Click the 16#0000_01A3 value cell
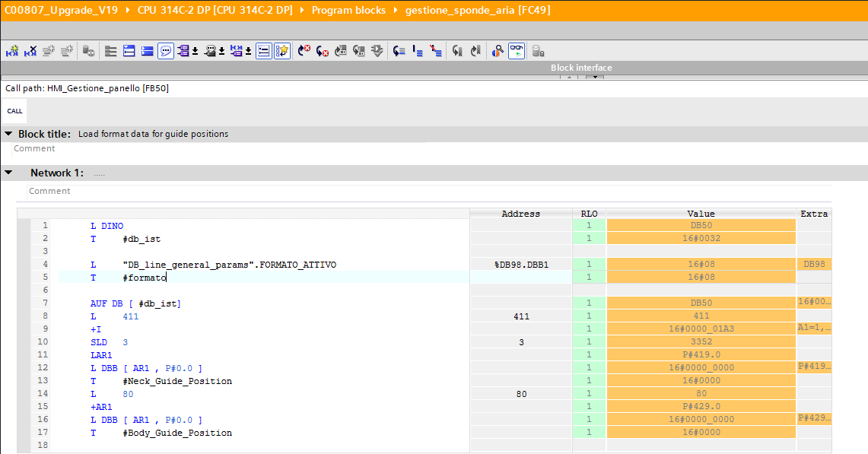The image size is (868, 454). [x=701, y=329]
